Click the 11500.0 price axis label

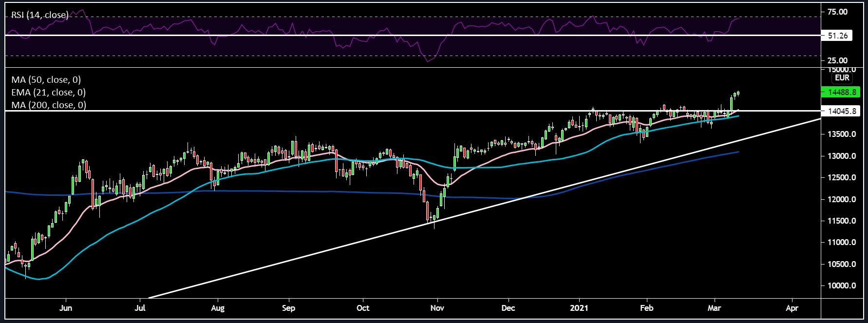[x=842, y=221]
